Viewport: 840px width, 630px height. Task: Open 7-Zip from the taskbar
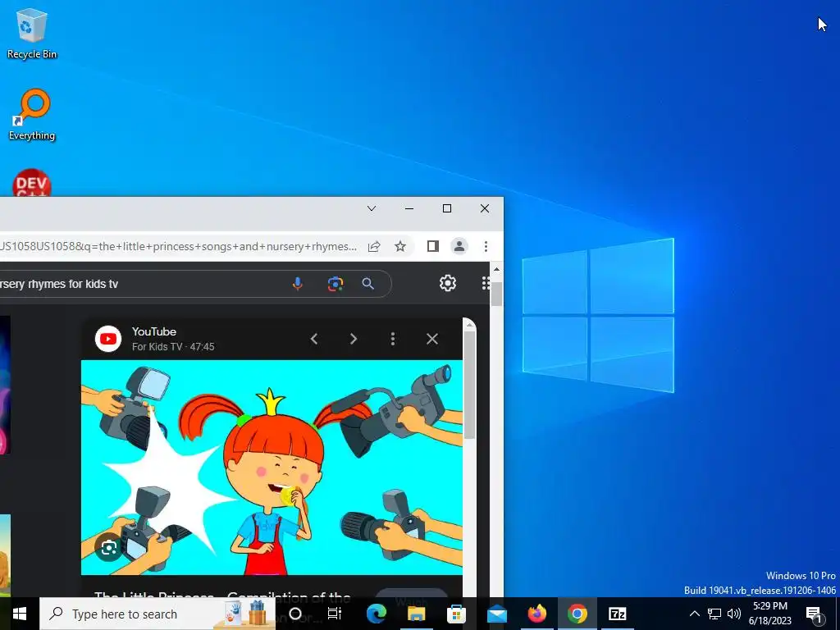coord(617,614)
